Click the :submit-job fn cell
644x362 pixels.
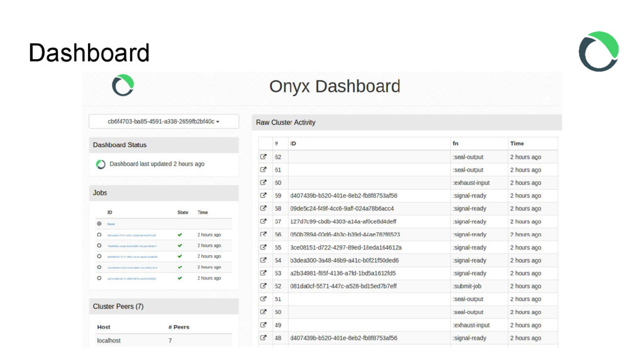coord(467,286)
